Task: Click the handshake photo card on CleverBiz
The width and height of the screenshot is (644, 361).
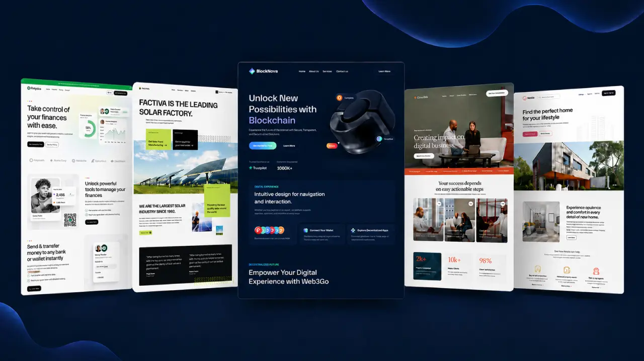Action: pos(492,220)
